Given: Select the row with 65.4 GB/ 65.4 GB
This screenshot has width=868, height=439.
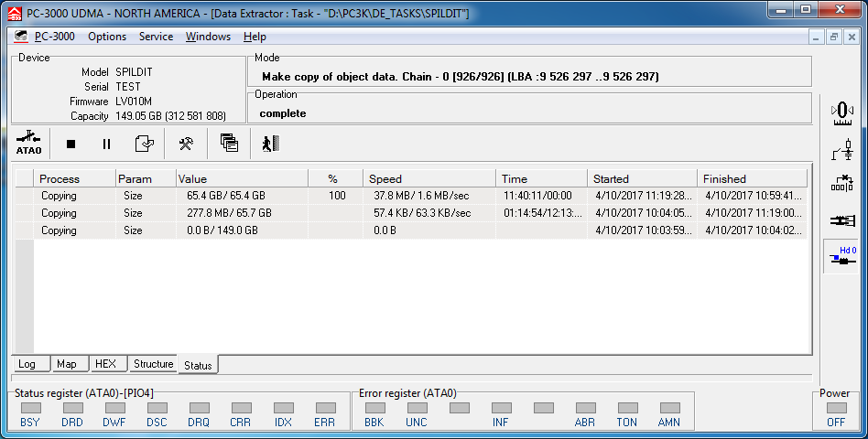Looking at the screenshot, I should tap(411, 196).
